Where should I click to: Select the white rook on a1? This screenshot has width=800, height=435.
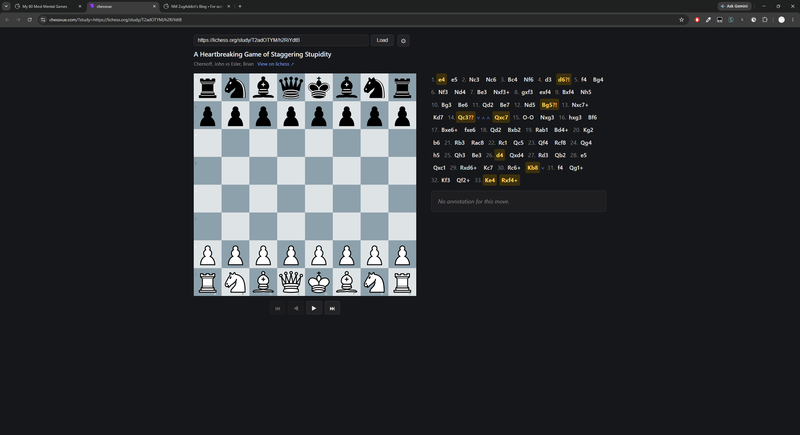click(208, 282)
